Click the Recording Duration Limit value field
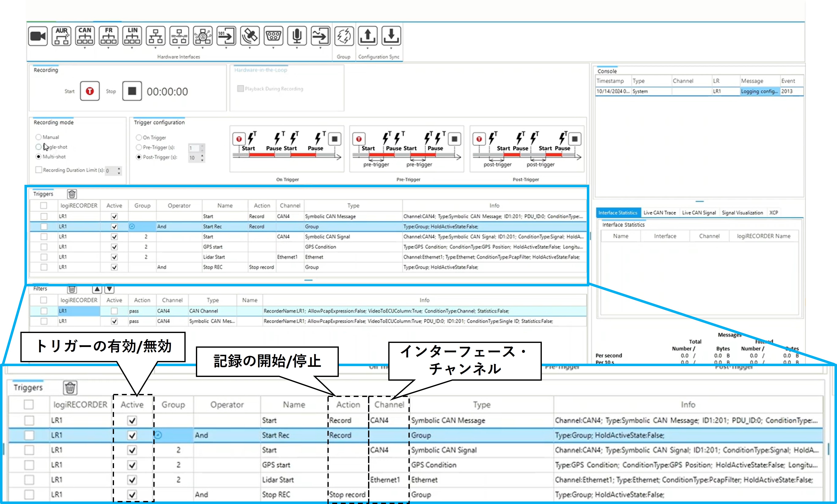The image size is (837, 504). point(111,171)
